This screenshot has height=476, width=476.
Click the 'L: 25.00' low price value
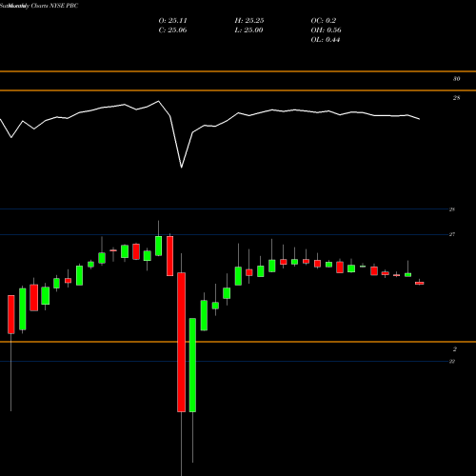tap(248, 30)
